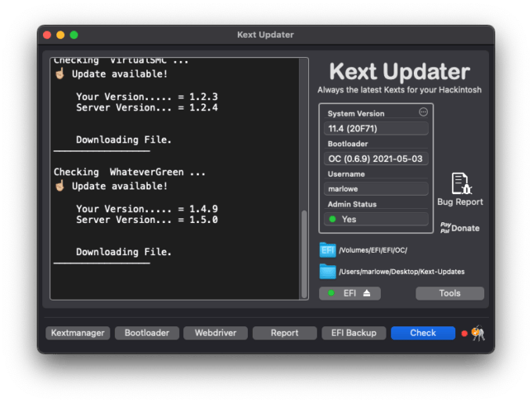Click the Username field marlowe
Viewport: 532px width, 403px height.
376,189
